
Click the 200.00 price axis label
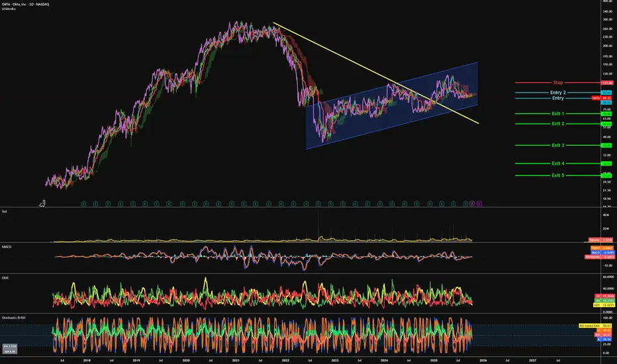[x=608, y=46]
